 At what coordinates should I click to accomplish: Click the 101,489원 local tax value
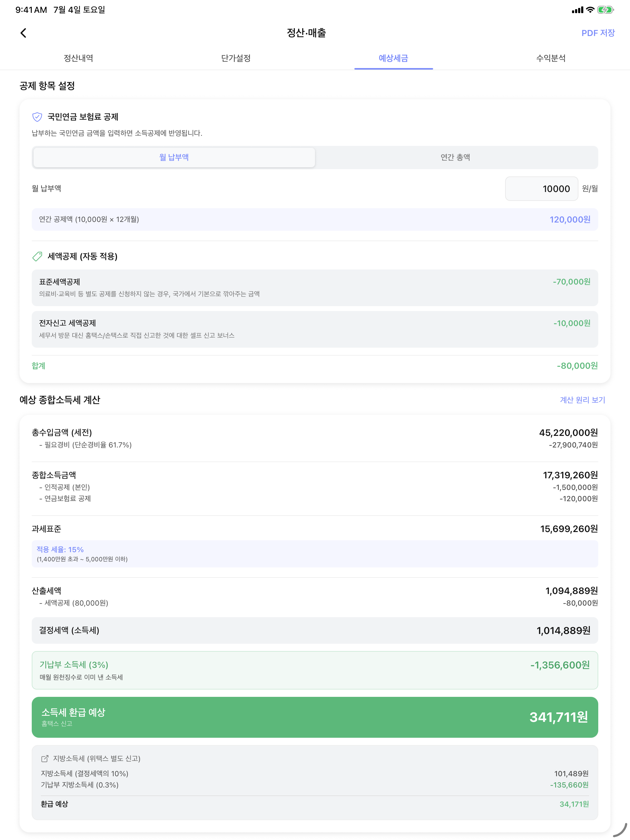(x=571, y=773)
